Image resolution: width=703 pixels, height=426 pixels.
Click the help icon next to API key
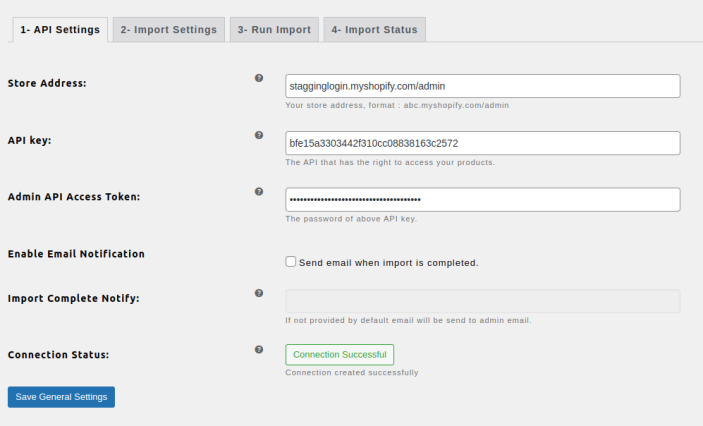click(259, 134)
